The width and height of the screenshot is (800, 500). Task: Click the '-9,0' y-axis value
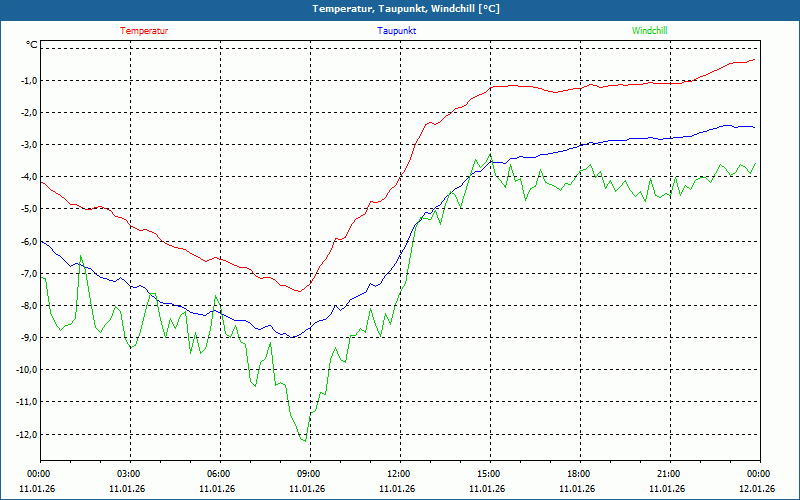[x=29, y=338]
